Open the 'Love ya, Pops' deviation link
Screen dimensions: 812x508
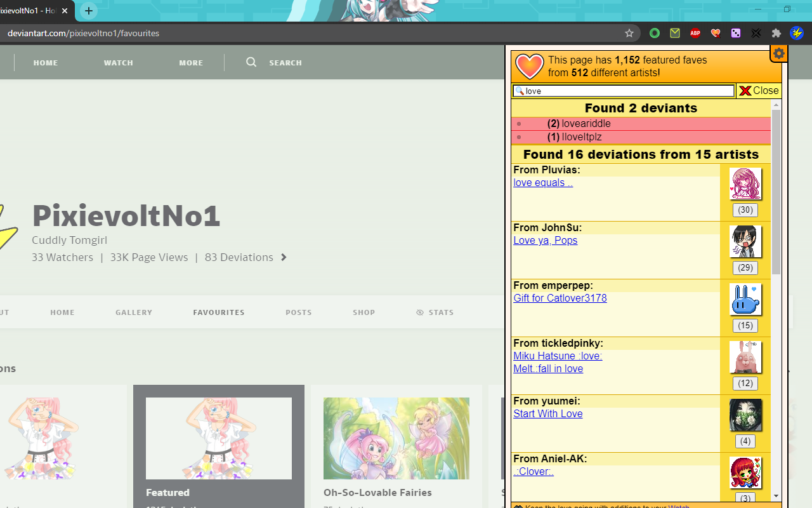click(545, 241)
